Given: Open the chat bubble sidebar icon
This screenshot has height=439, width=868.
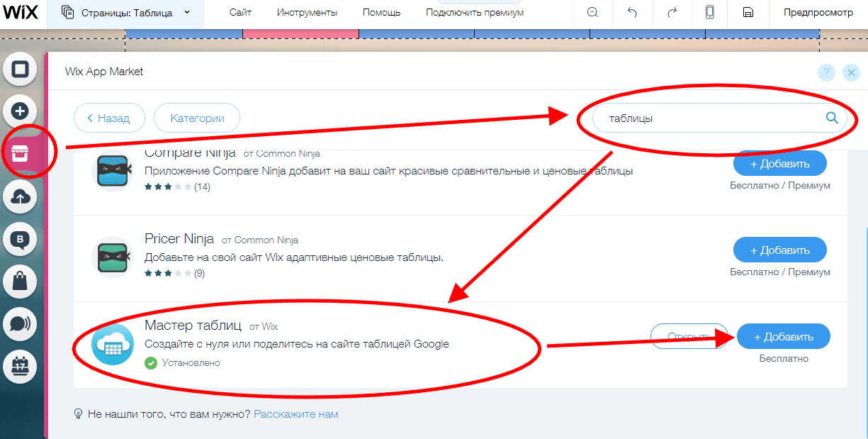Looking at the screenshot, I should 21,325.
